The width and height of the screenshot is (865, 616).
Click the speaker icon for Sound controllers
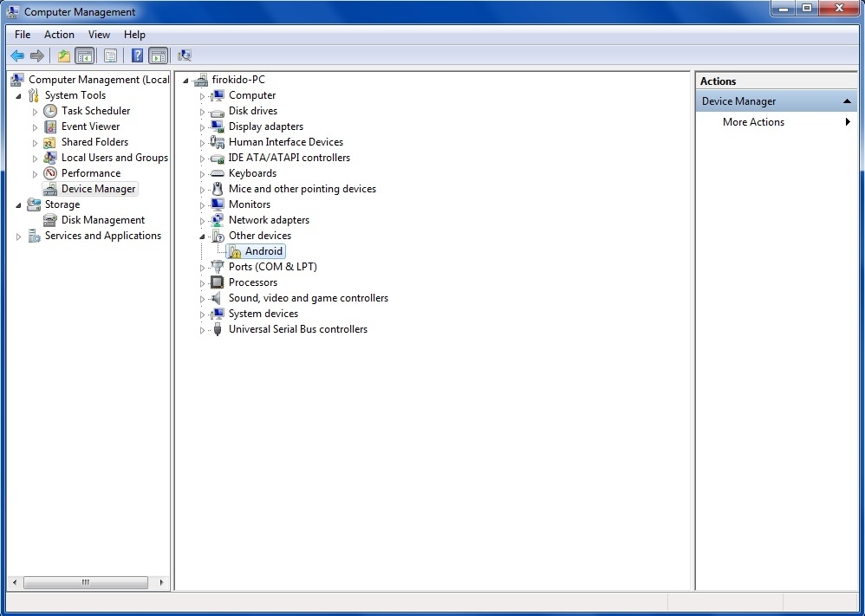tap(217, 298)
